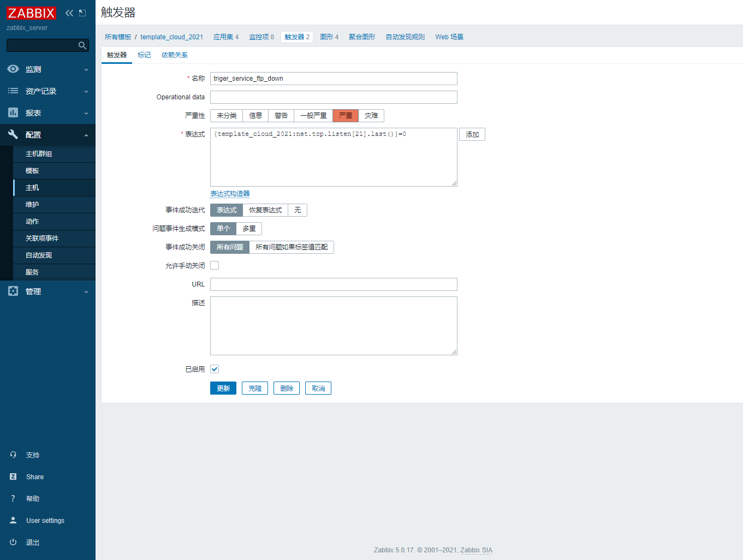Set severity to 灾难 (Disaster)

tap(371, 116)
